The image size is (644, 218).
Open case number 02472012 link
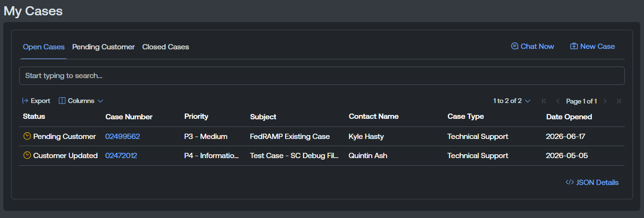click(x=121, y=156)
